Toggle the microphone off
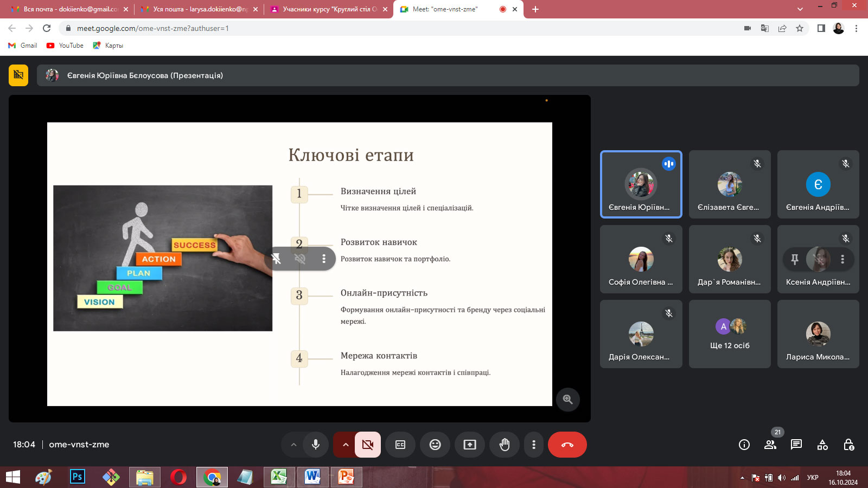Viewport: 868px width, 488px height. click(x=316, y=445)
